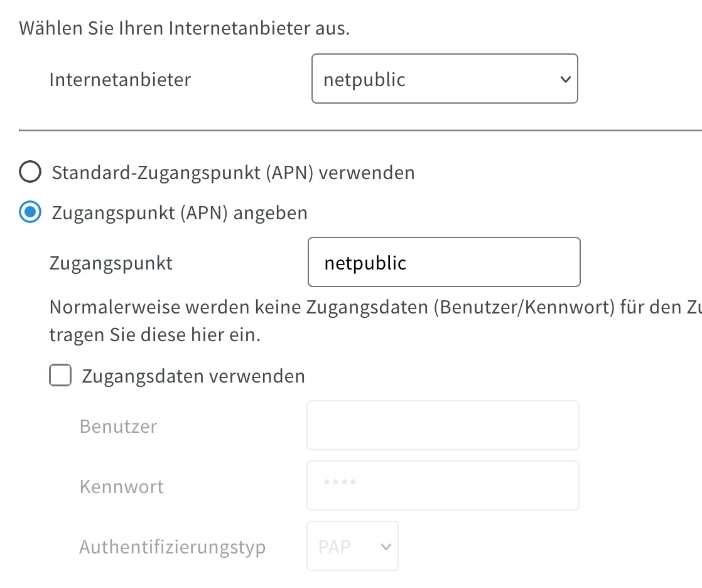Click the "Zugangspunkt (APN) angeben" label text
Viewport: 702px width, 588px height.
coord(180,213)
